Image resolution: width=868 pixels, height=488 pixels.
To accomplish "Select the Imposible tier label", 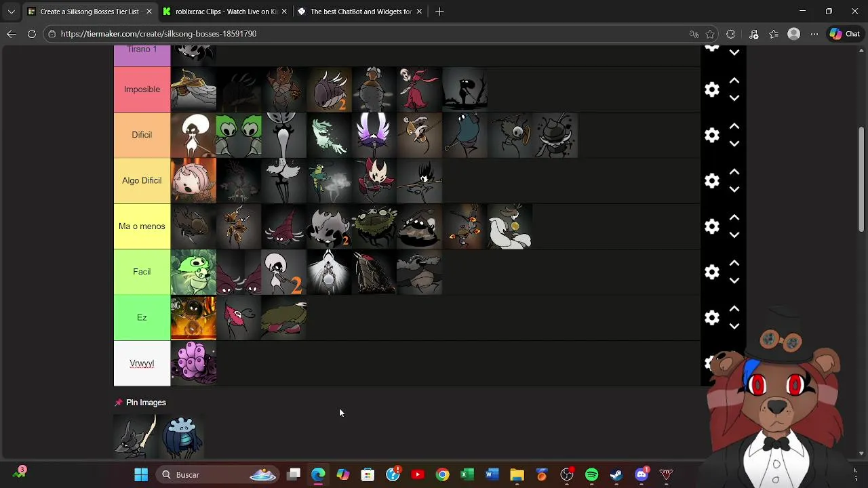I will (142, 89).
